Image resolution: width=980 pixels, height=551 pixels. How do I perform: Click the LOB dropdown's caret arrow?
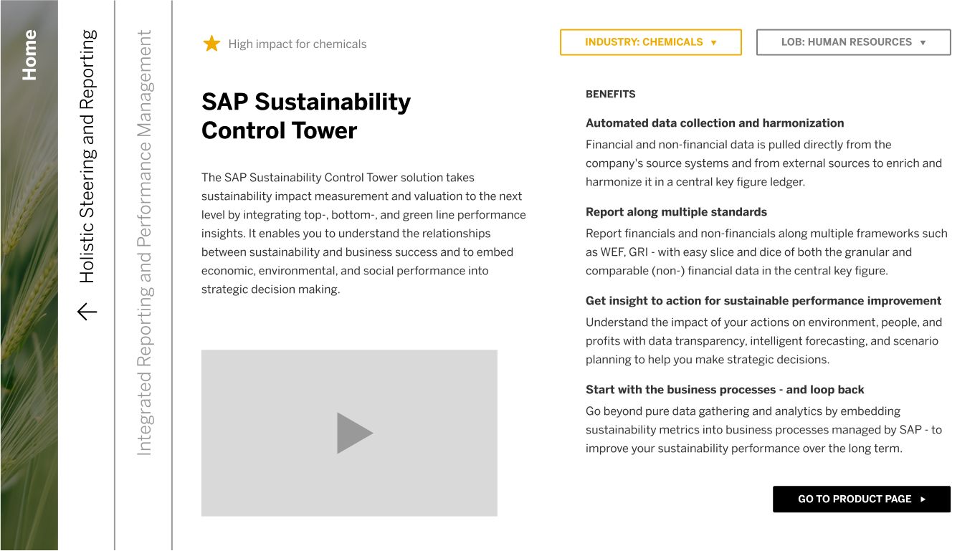click(x=923, y=42)
